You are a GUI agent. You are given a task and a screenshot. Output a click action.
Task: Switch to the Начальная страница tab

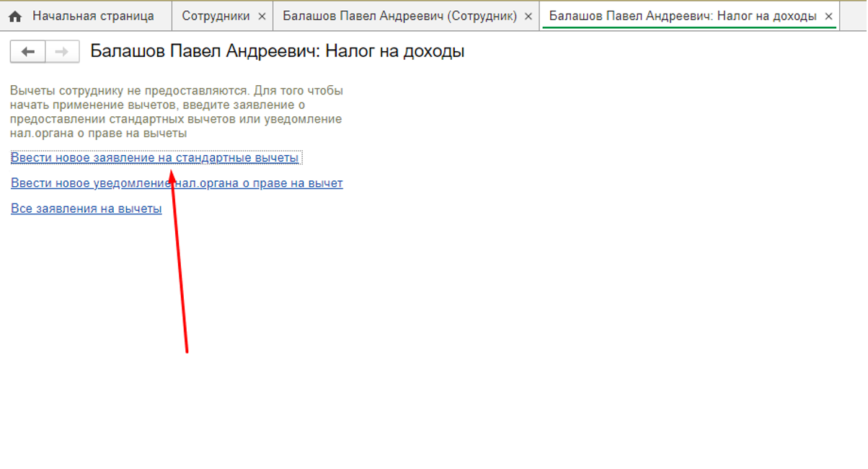pyautogui.click(x=92, y=16)
